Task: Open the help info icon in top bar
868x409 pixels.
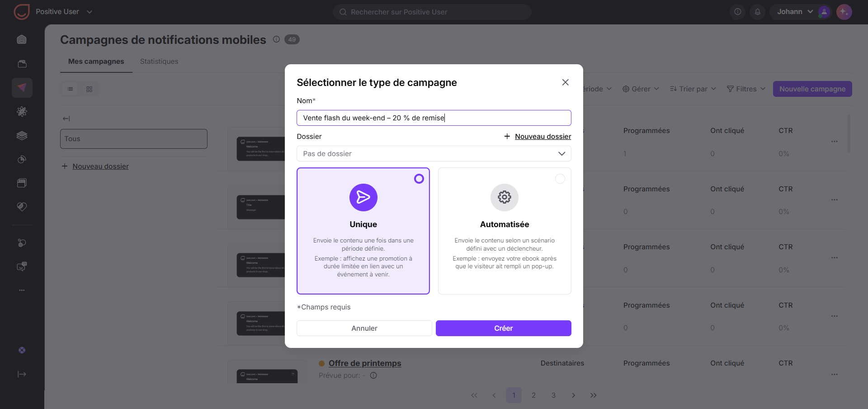Action: pyautogui.click(x=738, y=12)
